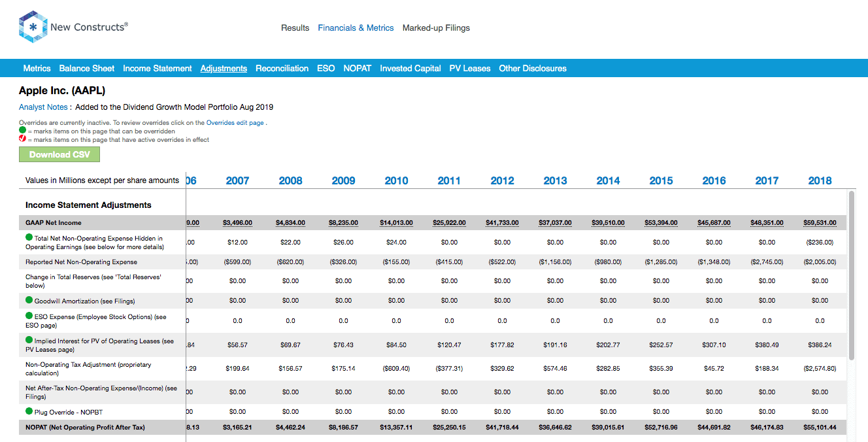Click the implied interest value $386.24
This screenshot has height=442, width=868.
pos(820,345)
